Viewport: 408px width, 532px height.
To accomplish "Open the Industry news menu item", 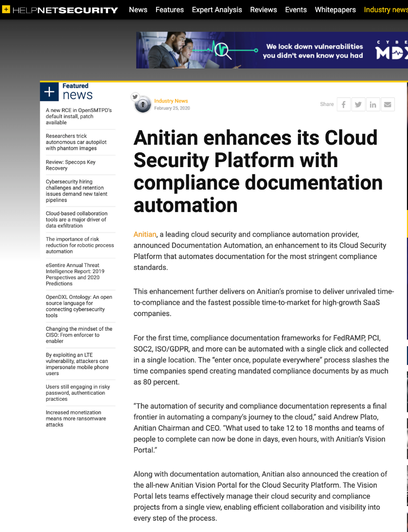I will (386, 10).
